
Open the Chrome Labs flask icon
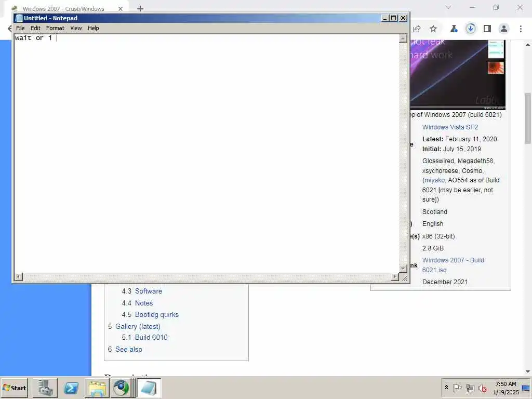pyautogui.click(x=454, y=29)
